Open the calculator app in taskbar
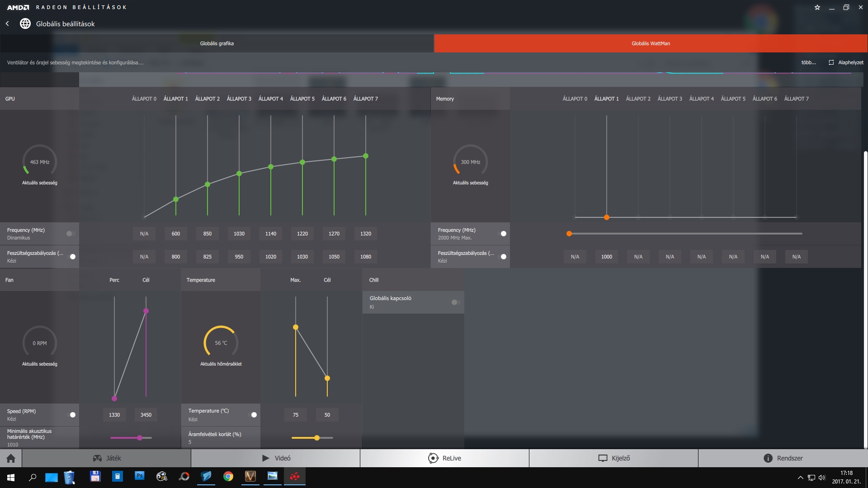The width and height of the screenshot is (868, 488). coord(118,476)
